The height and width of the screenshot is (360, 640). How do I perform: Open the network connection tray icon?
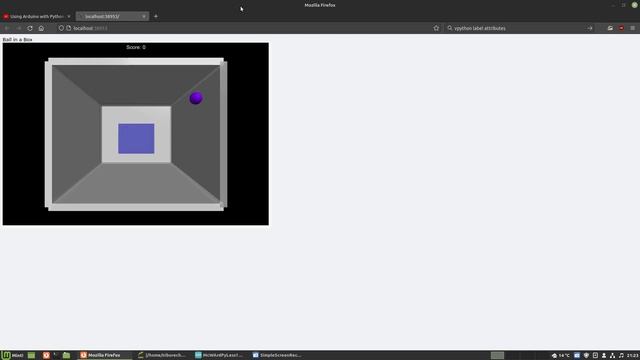[612, 355]
